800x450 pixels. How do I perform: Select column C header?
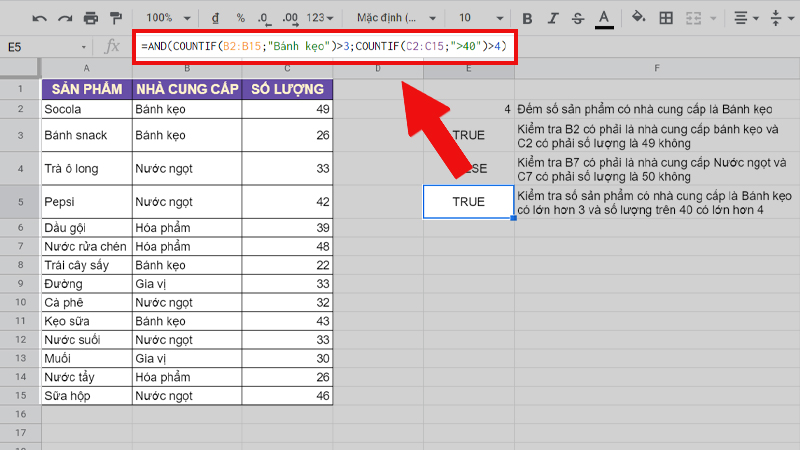pos(287,68)
